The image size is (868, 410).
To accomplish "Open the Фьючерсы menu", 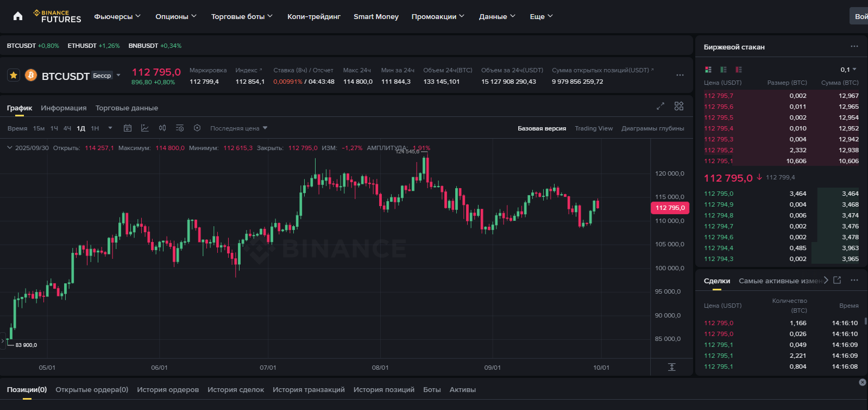I will (117, 16).
